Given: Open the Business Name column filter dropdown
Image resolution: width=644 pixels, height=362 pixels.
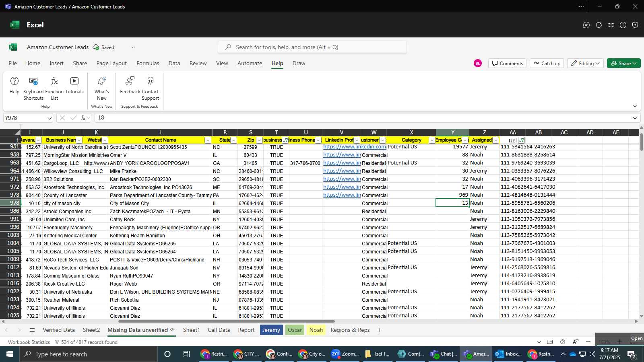Looking at the screenshot, I should (79, 140).
